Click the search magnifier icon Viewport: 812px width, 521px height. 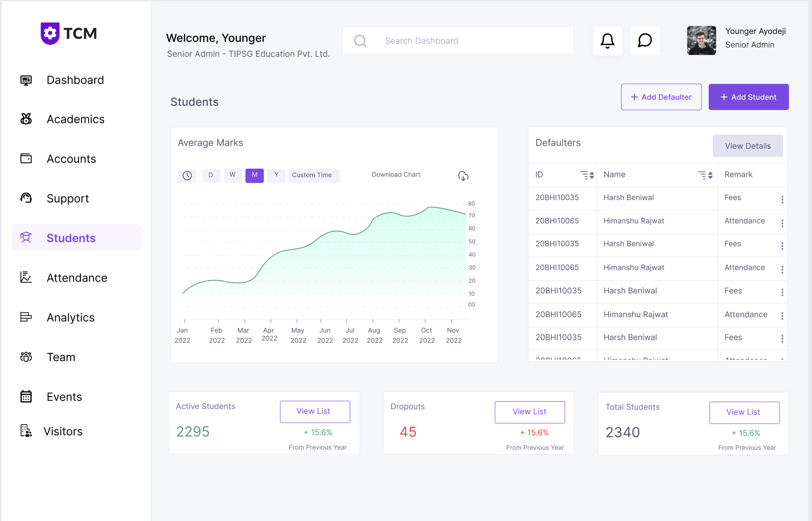(x=360, y=41)
